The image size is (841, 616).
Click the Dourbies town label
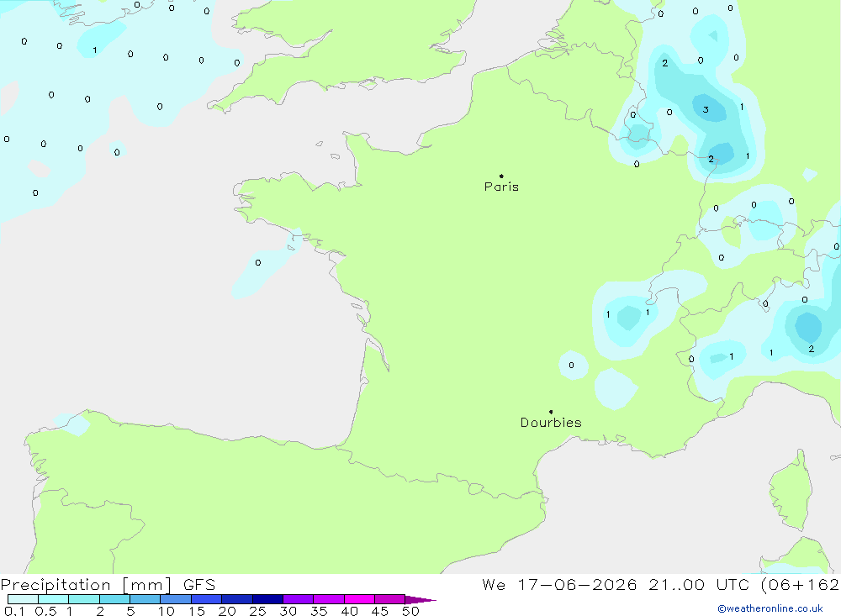[x=551, y=423]
